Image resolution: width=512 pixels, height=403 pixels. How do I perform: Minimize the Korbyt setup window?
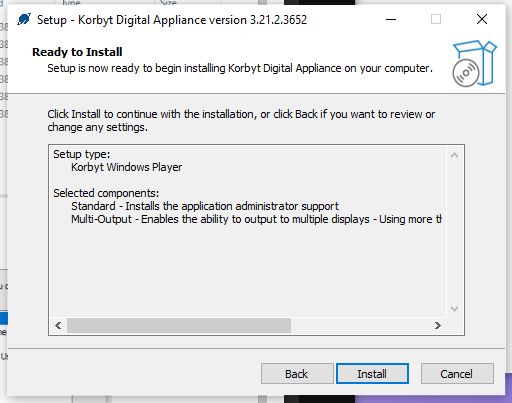coord(391,19)
